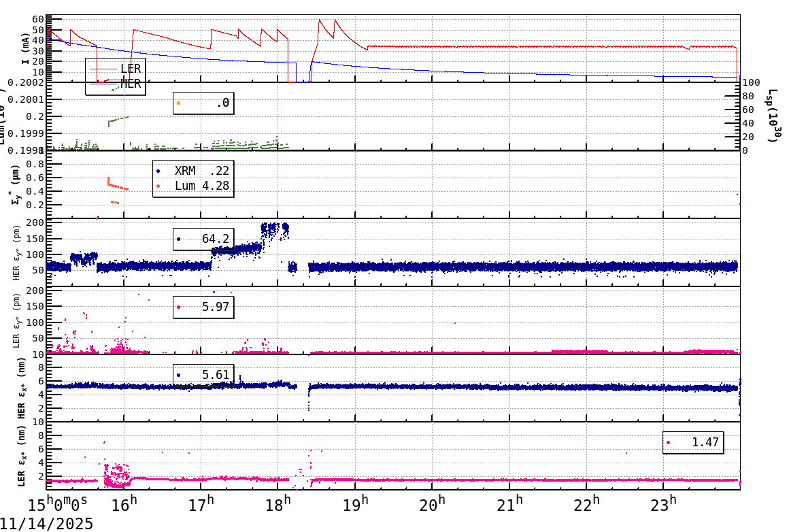This screenshot has width=789, height=532.
Task: Click the I (mA) axis title
Action: point(25,48)
